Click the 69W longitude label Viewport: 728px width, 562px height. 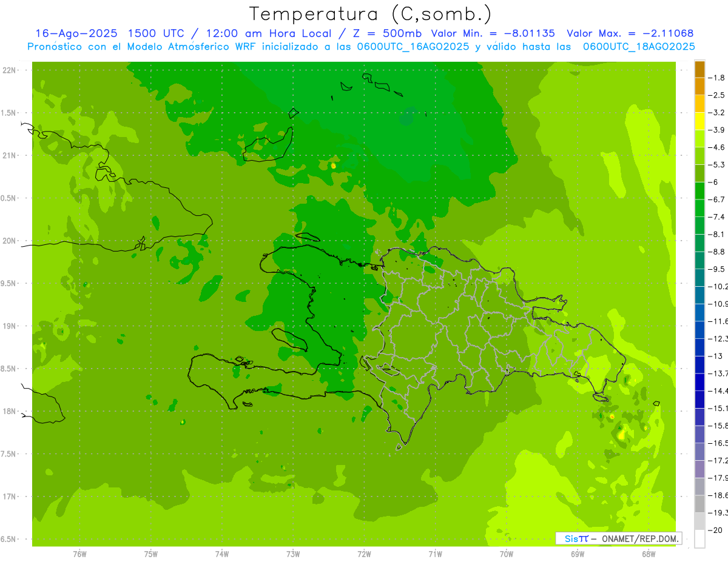click(578, 554)
